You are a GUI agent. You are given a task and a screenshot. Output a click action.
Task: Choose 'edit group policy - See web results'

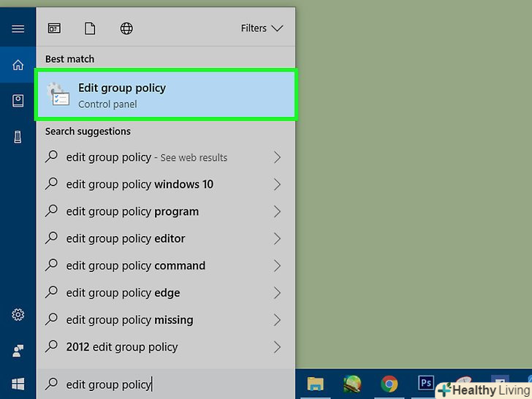(146, 157)
